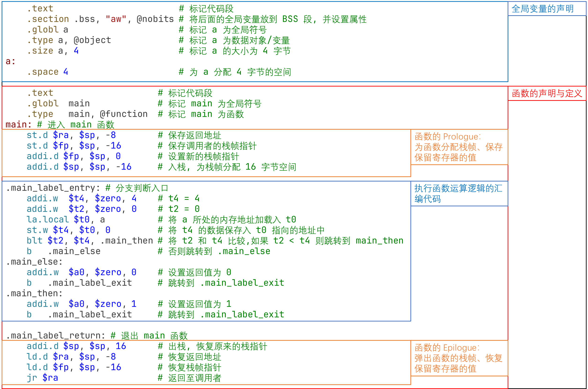Click the '.type a, @object' line
Viewport: 588px width, 389px height.
69,40
